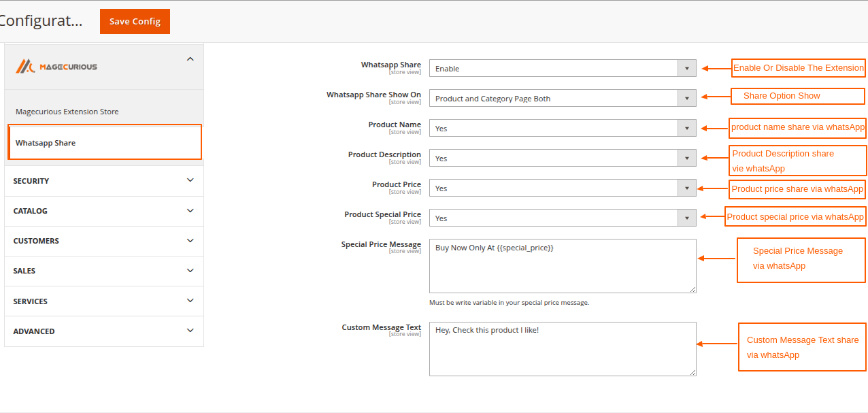Open the Whatsapp Share Show On dropdown
The width and height of the screenshot is (868, 413).
pos(687,98)
